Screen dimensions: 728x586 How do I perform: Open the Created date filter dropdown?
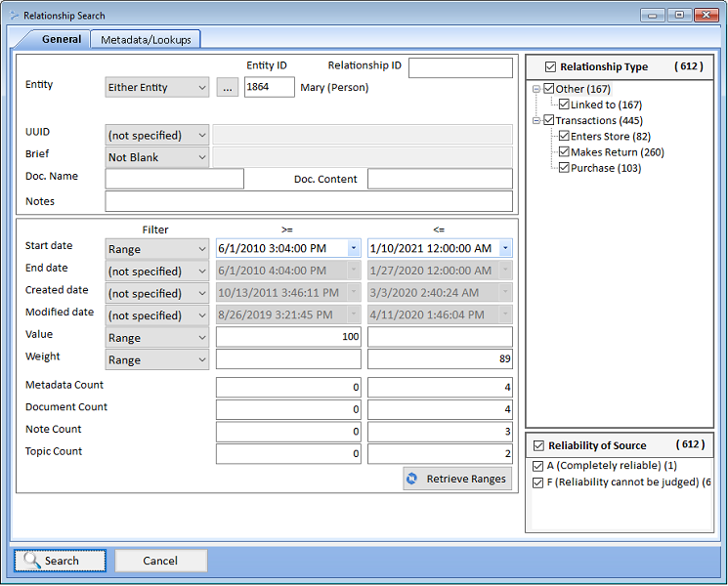(157, 293)
